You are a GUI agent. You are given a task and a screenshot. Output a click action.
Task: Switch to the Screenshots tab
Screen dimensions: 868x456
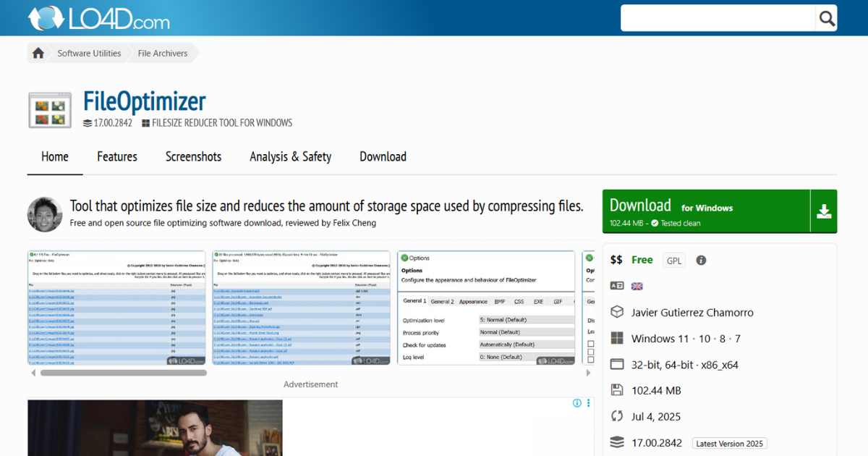193,156
